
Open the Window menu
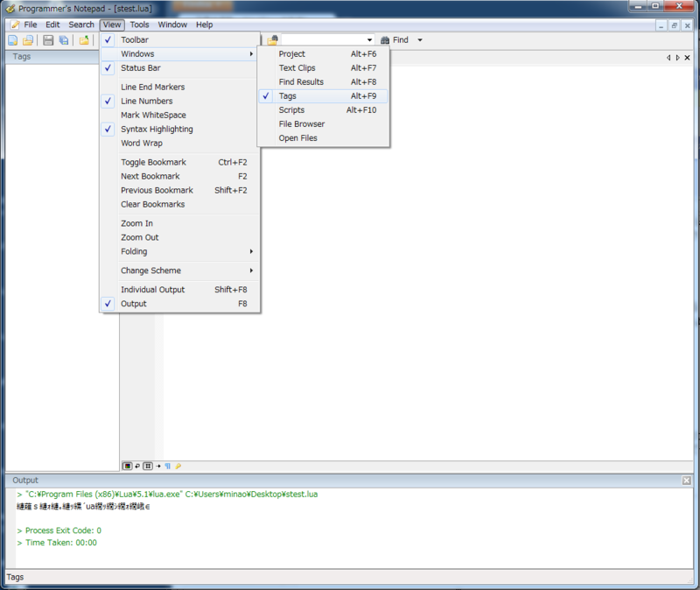pyautogui.click(x=172, y=25)
